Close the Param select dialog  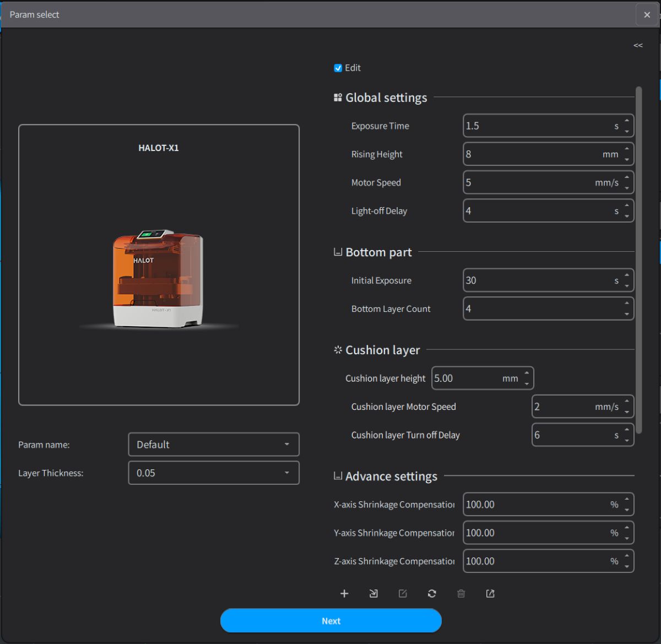[647, 15]
